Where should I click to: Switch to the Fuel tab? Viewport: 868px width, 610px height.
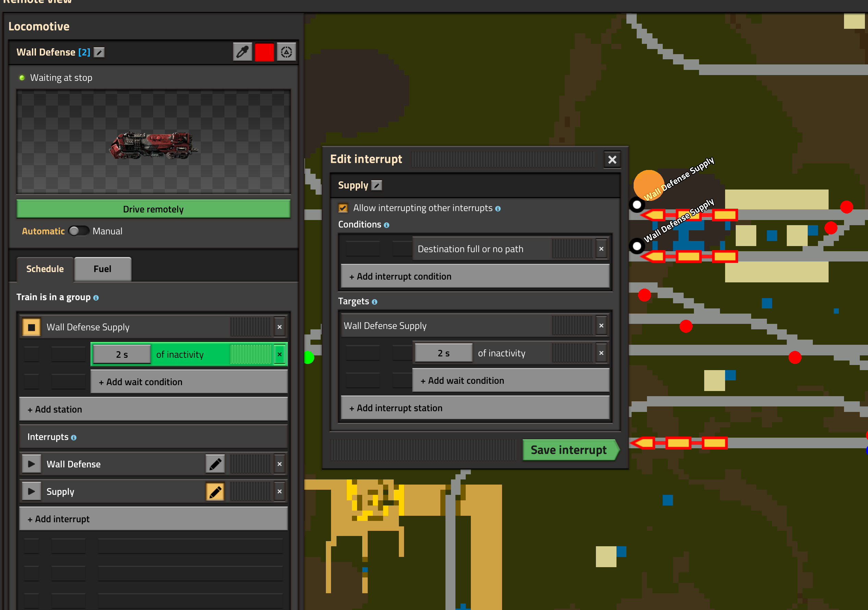coord(102,269)
